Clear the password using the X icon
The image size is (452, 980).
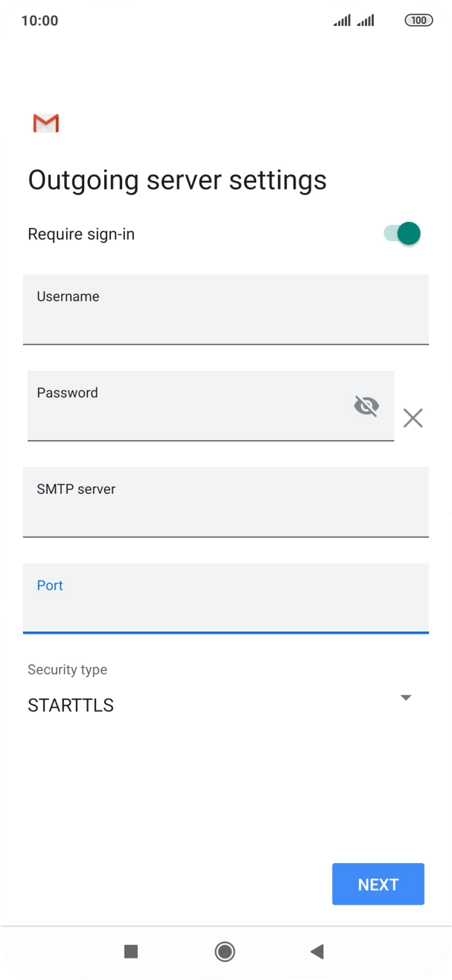click(413, 418)
